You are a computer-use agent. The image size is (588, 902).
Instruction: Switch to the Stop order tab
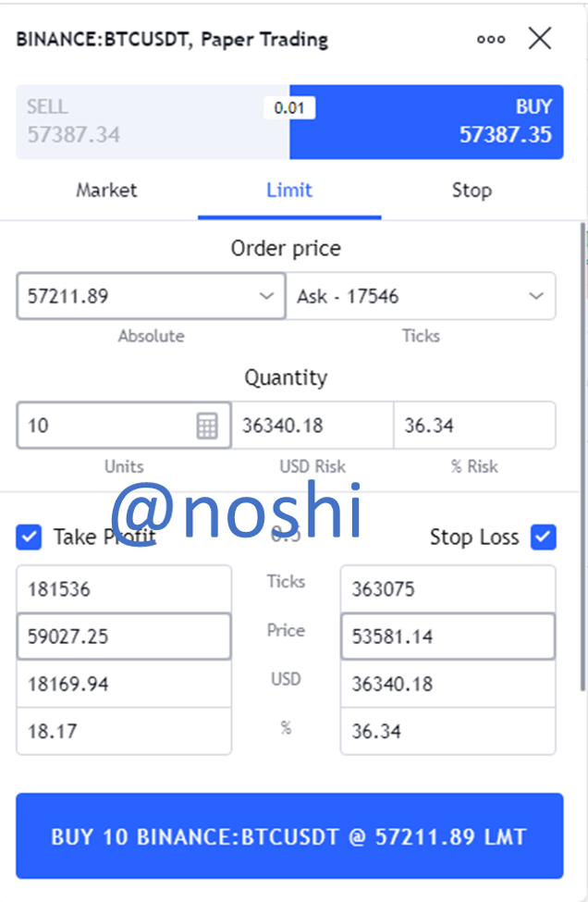click(x=472, y=191)
